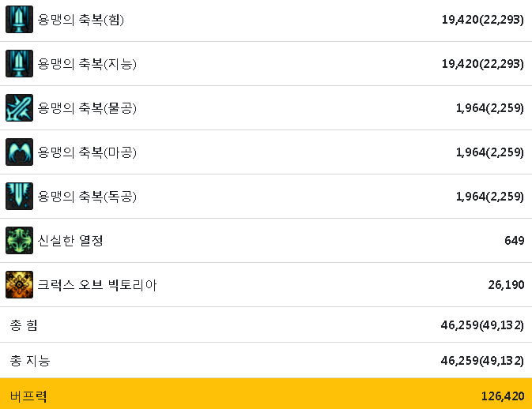Click the 용맹의 축복(지능) label
532x409 pixels.
[x=87, y=64]
